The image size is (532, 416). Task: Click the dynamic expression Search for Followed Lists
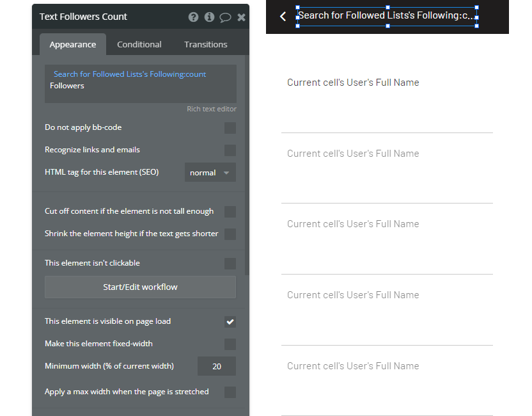tap(130, 74)
